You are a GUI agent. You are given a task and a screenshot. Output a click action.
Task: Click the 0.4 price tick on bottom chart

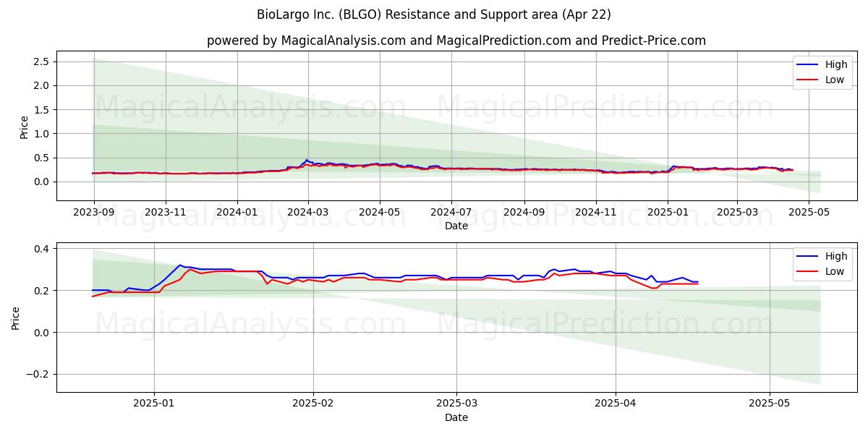pyautogui.click(x=41, y=249)
